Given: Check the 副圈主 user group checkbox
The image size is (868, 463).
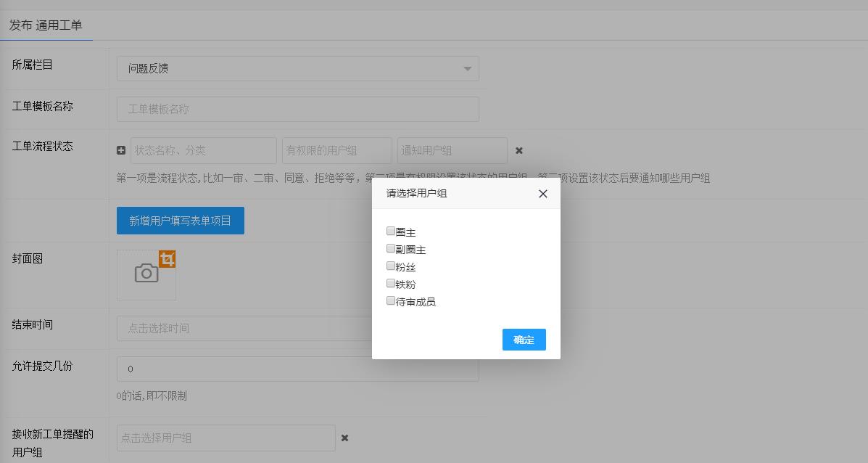Looking at the screenshot, I should click(391, 249).
